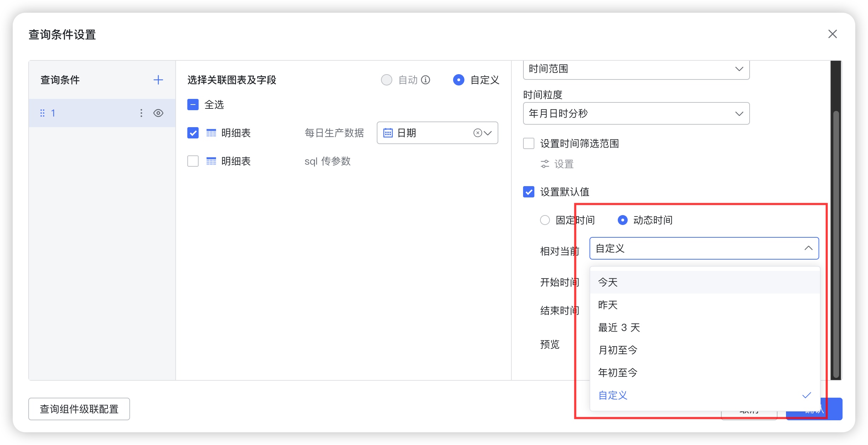
Task: Grab the drag handle of condition 1
Action: tap(42, 113)
